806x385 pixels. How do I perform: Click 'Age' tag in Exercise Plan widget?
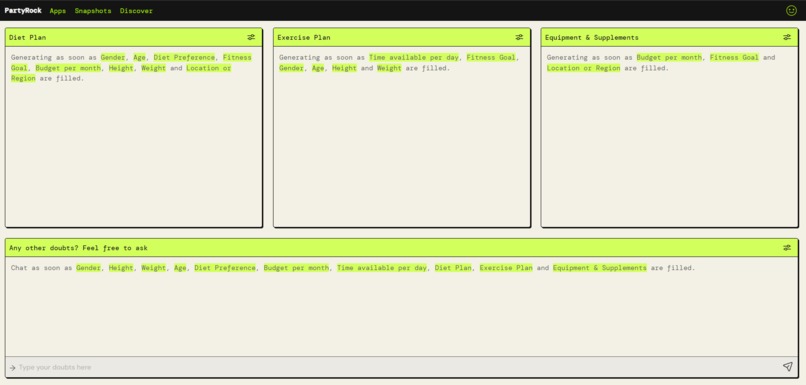(318, 68)
